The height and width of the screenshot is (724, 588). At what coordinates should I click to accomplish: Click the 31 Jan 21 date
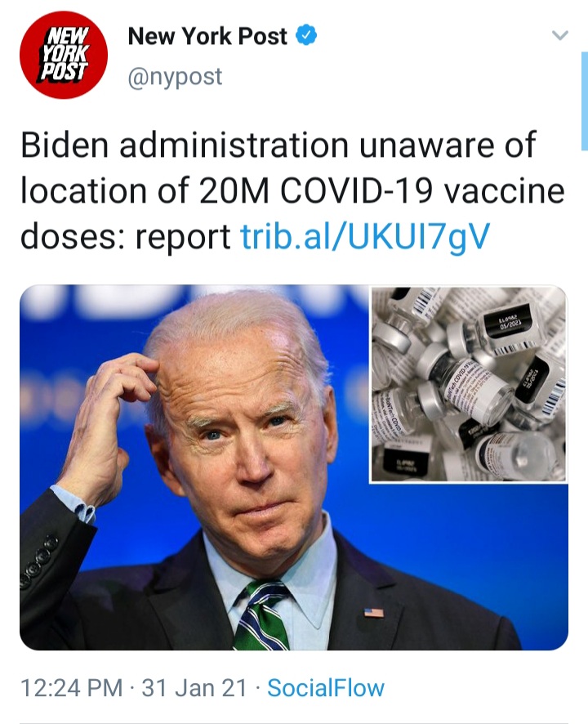pos(194,687)
